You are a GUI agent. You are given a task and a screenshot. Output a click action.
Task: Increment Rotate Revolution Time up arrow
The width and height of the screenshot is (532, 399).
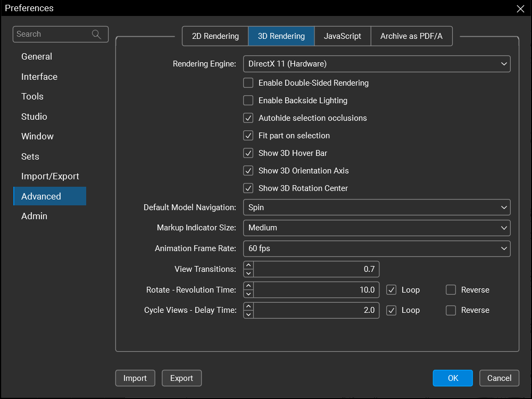point(248,286)
